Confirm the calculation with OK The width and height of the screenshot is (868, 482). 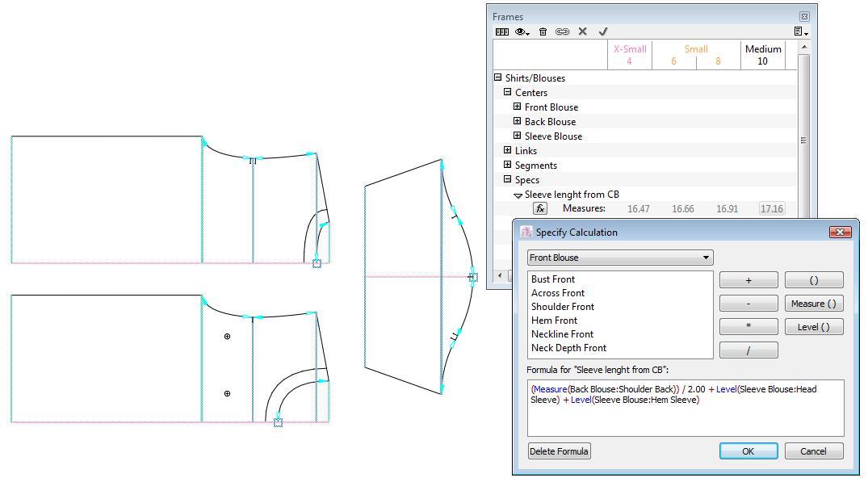point(748,451)
